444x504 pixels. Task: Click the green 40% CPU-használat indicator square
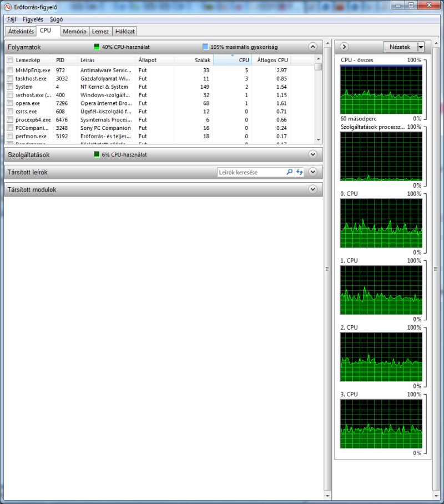tap(96, 47)
